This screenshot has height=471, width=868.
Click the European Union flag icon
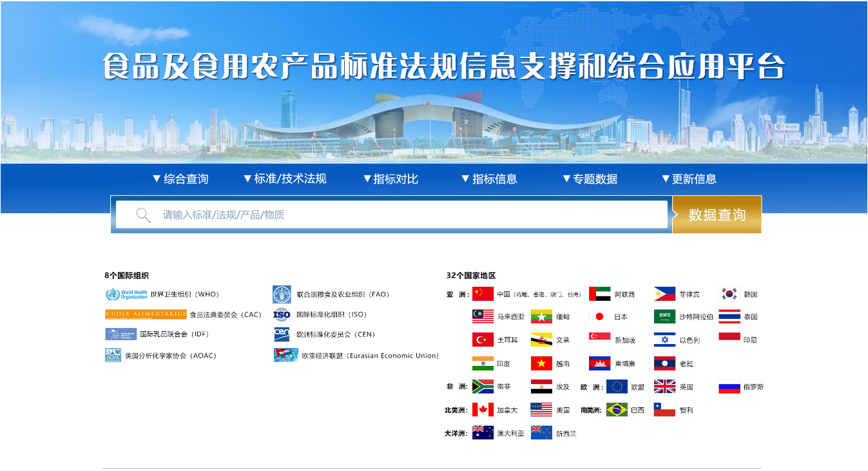(617, 387)
